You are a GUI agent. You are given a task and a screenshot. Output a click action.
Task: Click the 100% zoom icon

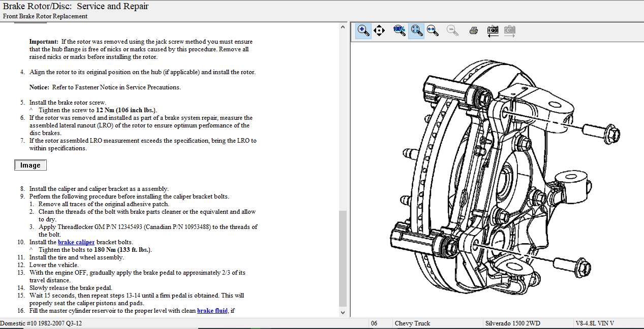[400, 30]
